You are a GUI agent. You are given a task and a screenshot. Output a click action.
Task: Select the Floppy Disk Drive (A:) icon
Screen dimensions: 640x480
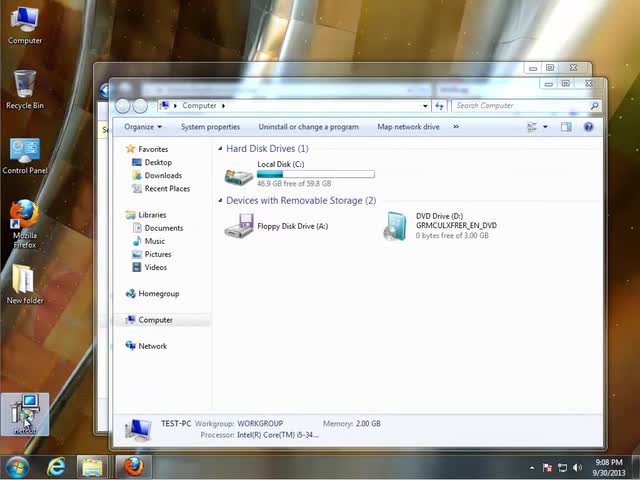pos(239,226)
